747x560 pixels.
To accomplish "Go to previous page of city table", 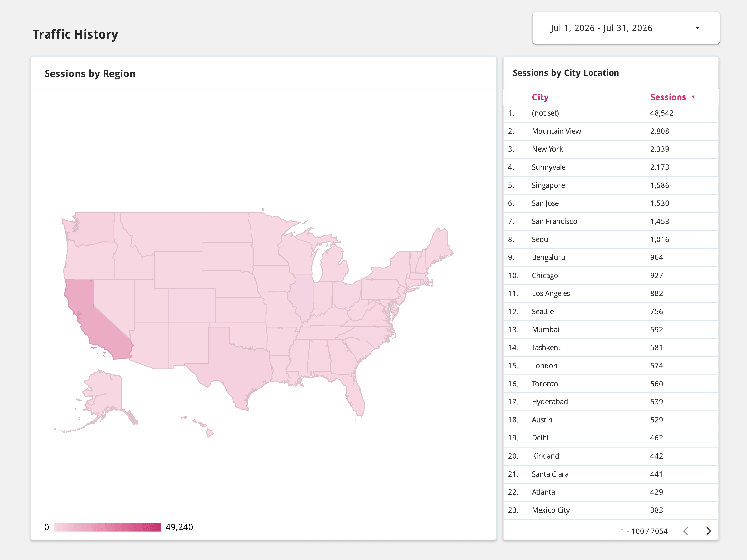I will click(686, 531).
